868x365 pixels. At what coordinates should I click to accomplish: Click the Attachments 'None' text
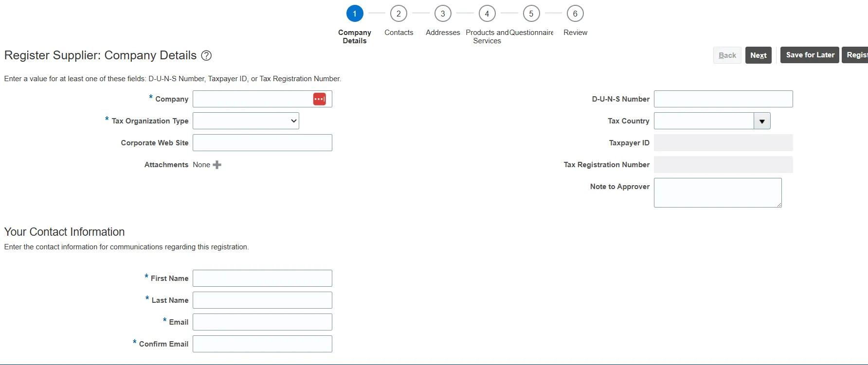[201, 165]
